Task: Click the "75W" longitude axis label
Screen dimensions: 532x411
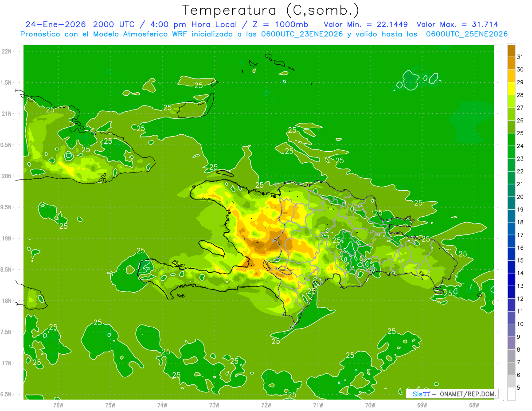Action: pyautogui.click(x=110, y=405)
